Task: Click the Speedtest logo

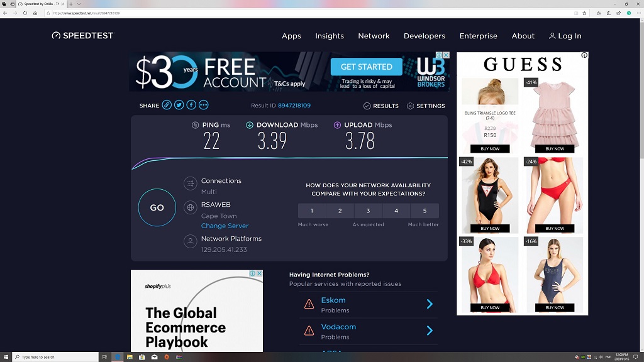Action: pyautogui.click(x=82, y=36)
